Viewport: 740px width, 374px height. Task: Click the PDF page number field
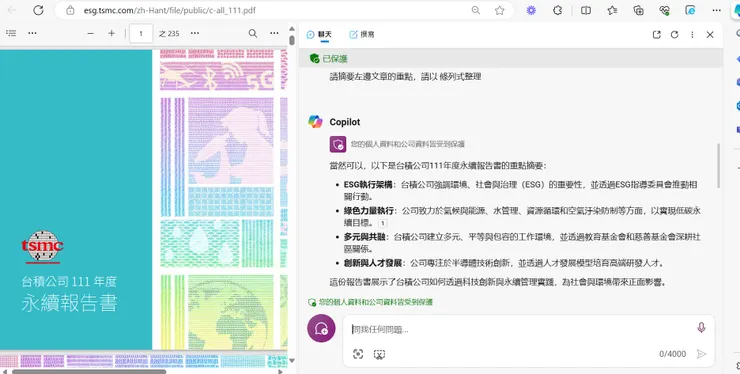point(141,34)
